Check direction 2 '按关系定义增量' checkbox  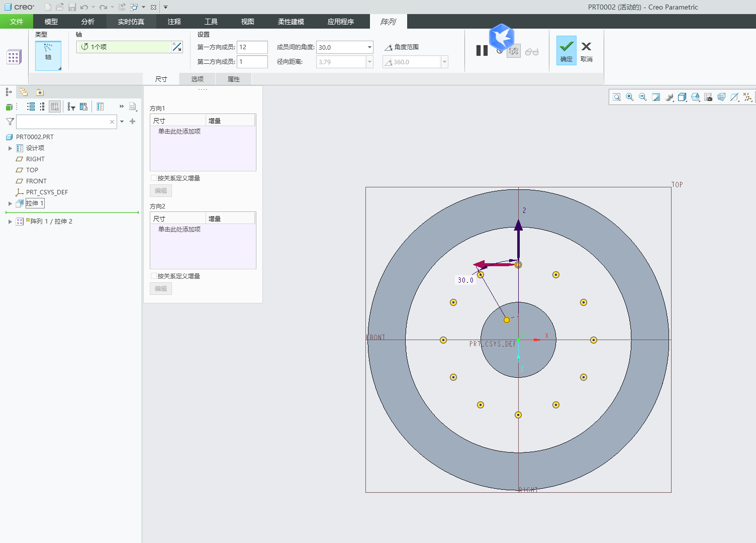[154, 276]
